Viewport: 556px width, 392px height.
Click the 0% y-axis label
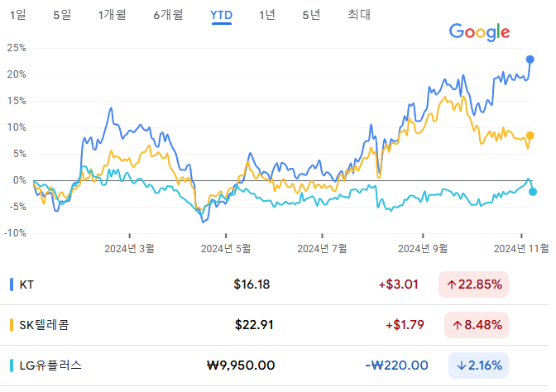tap(20, 180)
